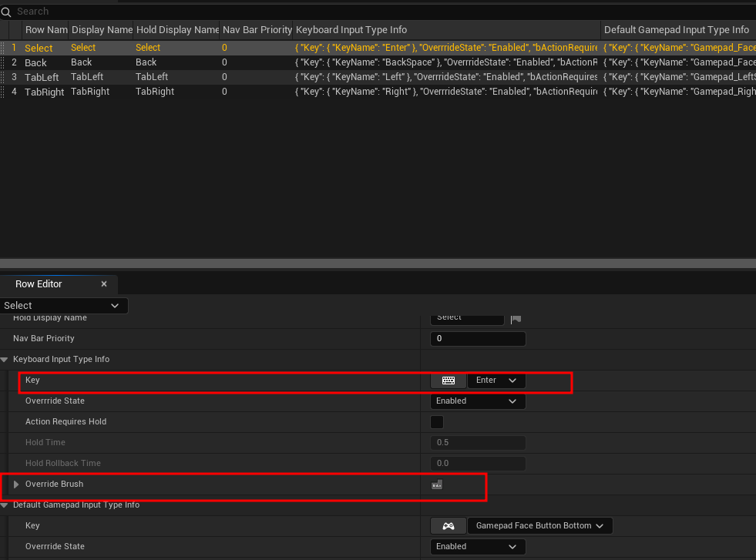
Task: Collapse the Keyboard Input Type Info section
Action: pos(5,360)
